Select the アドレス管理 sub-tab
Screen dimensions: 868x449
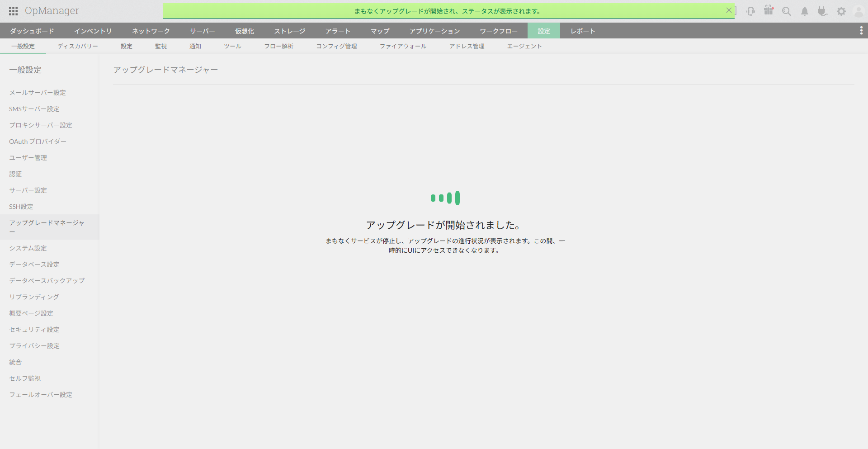467,46
